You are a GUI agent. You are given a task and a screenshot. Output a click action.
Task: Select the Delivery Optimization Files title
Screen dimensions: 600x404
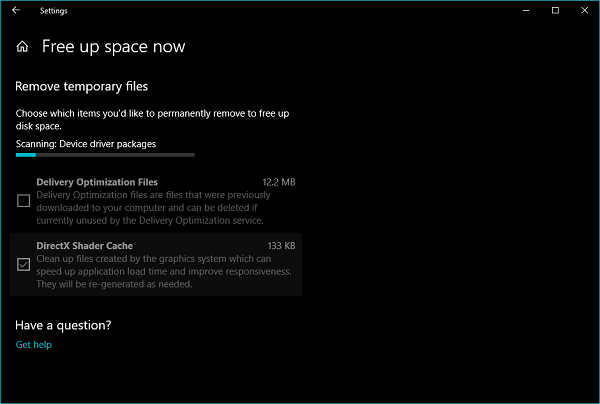pos(97,182)
